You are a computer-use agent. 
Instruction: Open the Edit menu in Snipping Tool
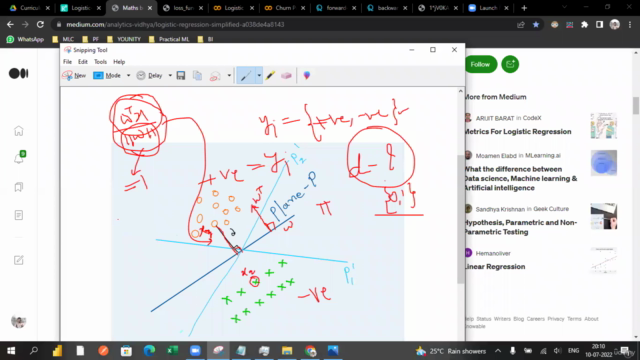83,62
